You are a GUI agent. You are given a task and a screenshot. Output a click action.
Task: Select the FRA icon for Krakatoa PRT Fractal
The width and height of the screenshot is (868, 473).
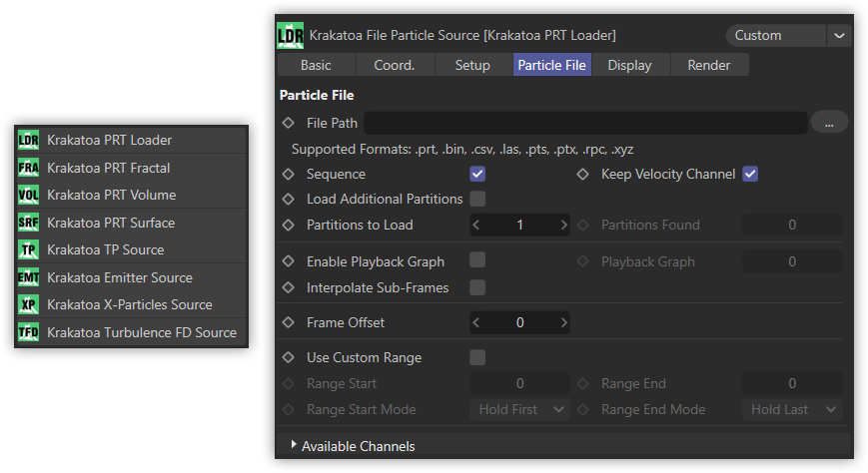pos(28,168)
